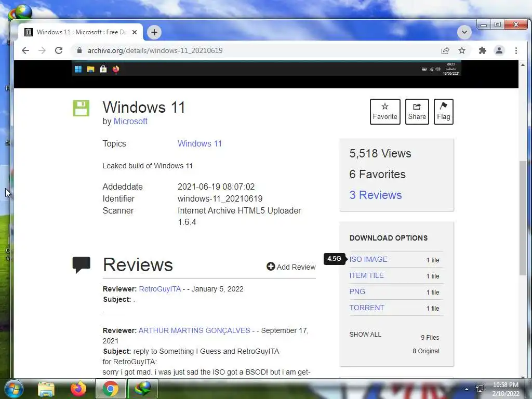The width and height of the screenshot is (532, 399).
Task: Open reviewer RetroGuyITA profile
Action: [x=160, y=289]
